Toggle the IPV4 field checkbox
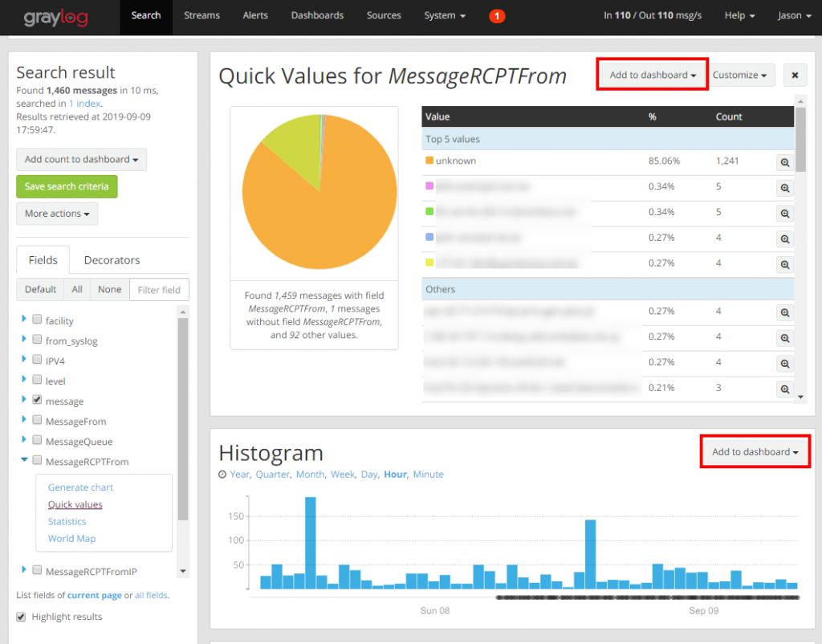The width and height of the screenshot is (822, 644). point(37,359)
